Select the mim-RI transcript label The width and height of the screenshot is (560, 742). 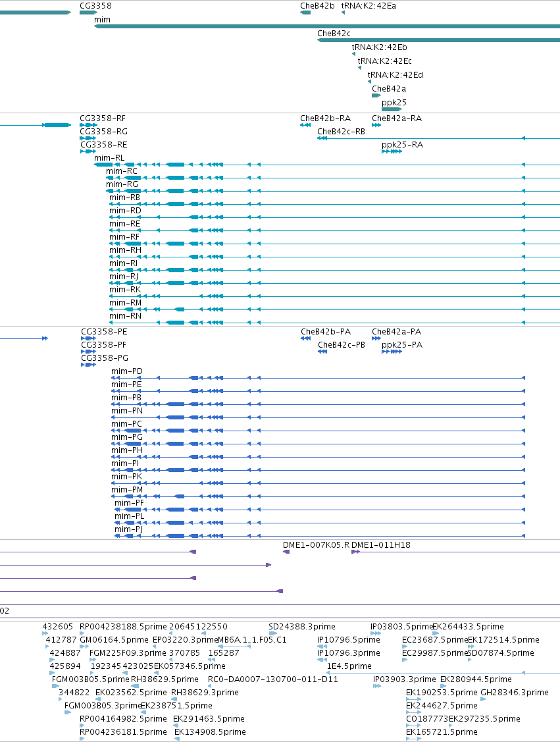pyautogui.click(x=124, y=263)
